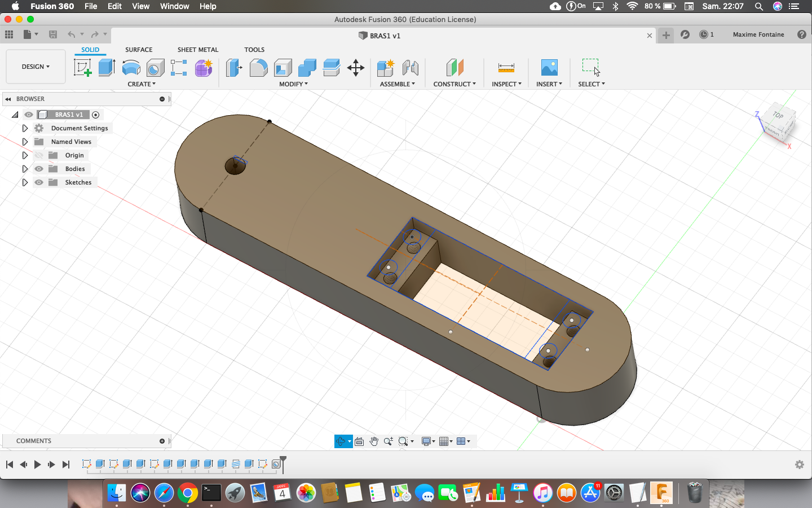
Task: Toggle visibility of the Bodies folder
Action: [39, 169]
